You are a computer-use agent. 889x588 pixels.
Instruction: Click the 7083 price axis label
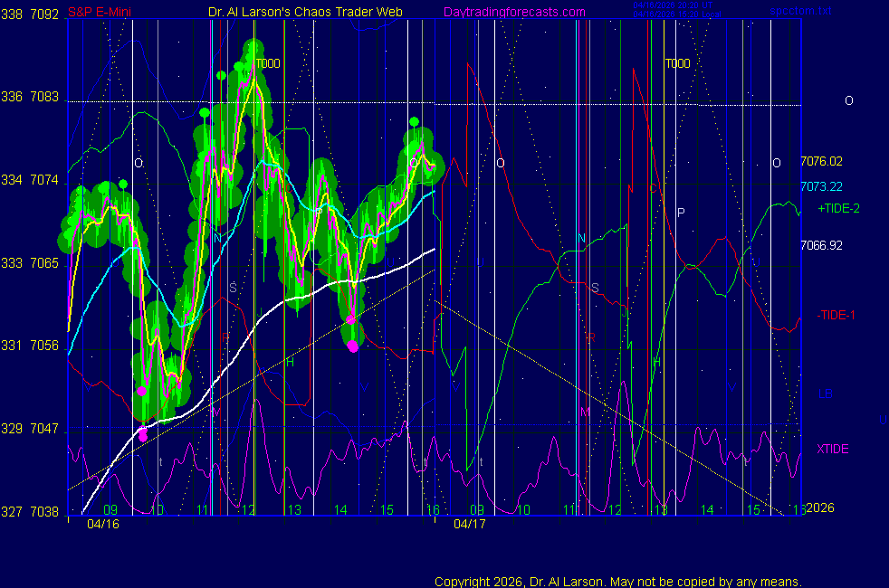45,97
